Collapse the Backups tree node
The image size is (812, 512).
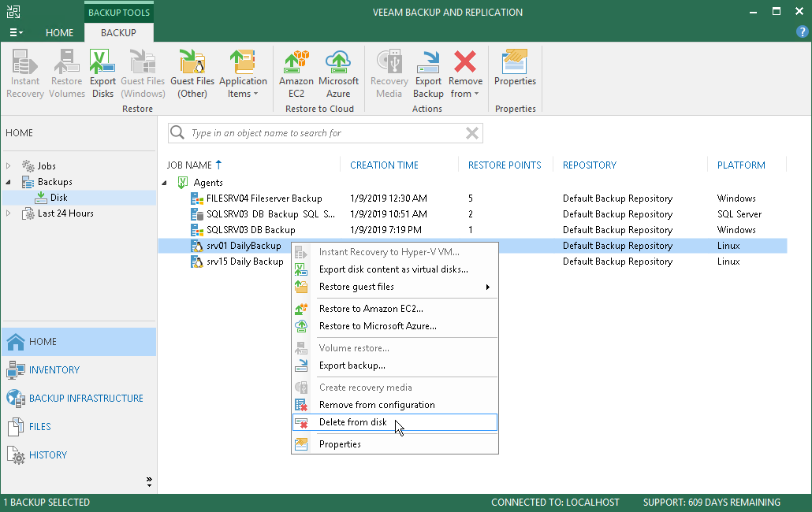pyautogui.click(x=9, y=182)
